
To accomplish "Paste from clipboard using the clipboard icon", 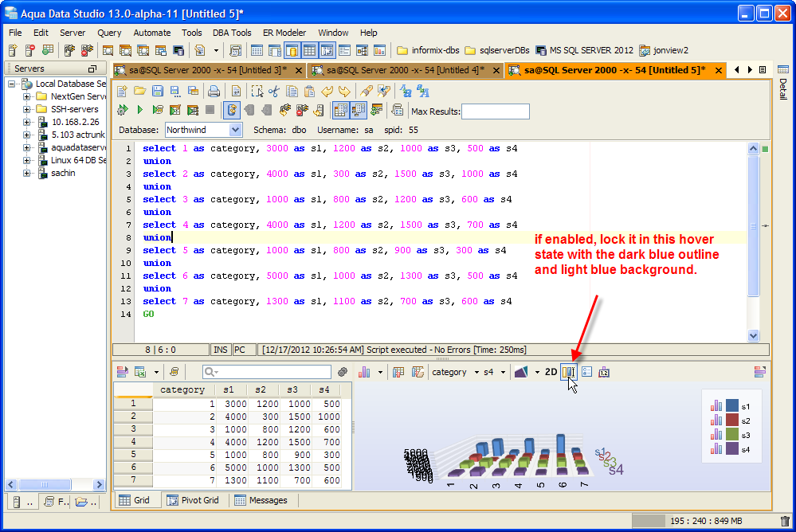I will [309, 92].
